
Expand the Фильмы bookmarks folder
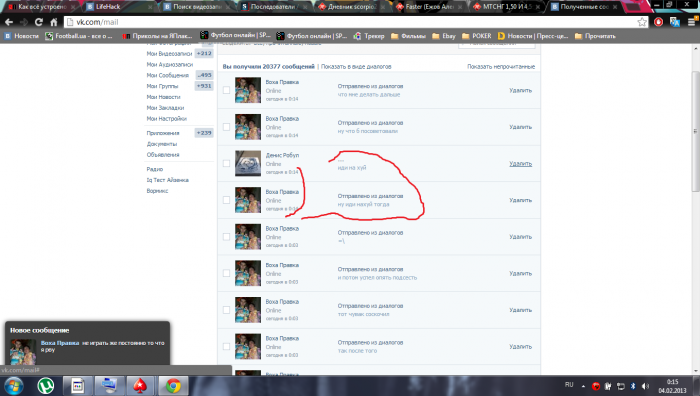click(x=408, y=36)
